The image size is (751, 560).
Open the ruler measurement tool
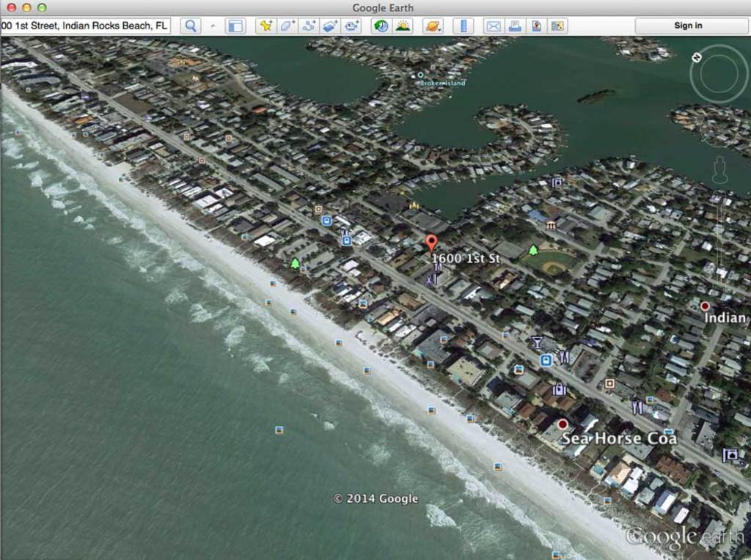point(463,24)
